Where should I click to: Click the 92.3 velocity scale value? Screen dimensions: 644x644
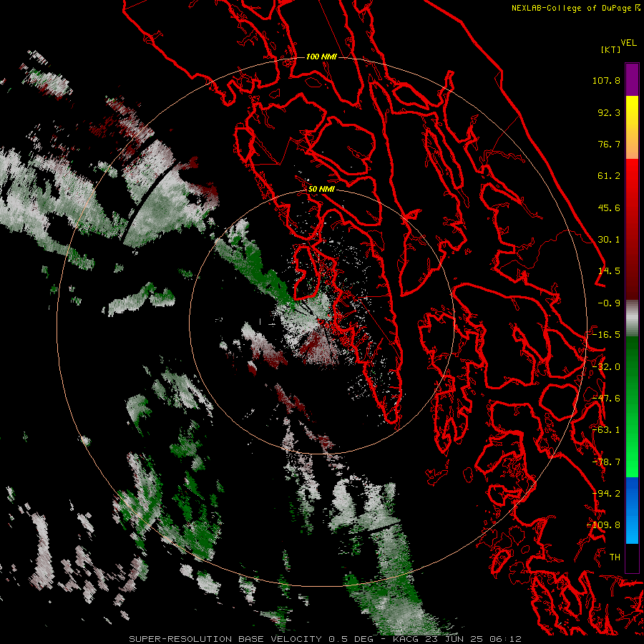[x=609, y=112]
